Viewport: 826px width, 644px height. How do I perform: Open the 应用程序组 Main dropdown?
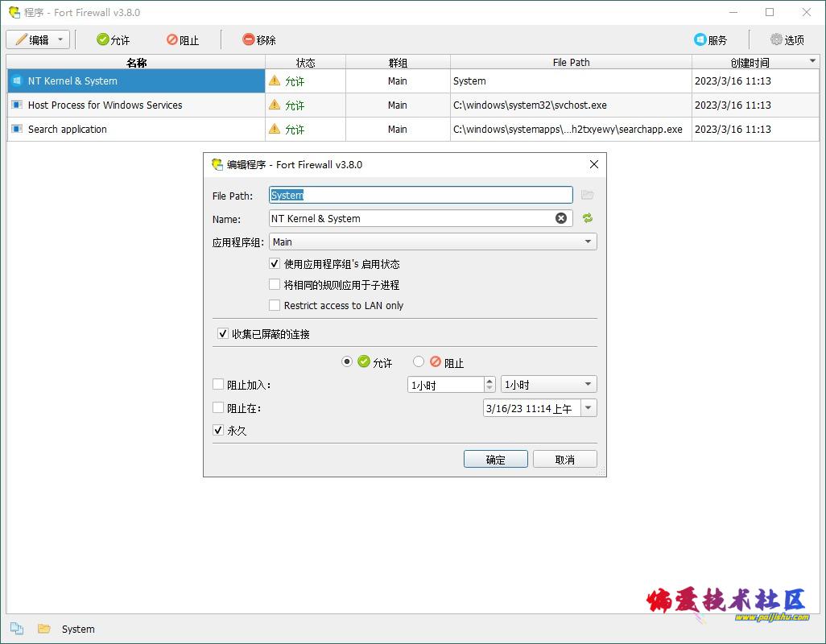point(432,242)
